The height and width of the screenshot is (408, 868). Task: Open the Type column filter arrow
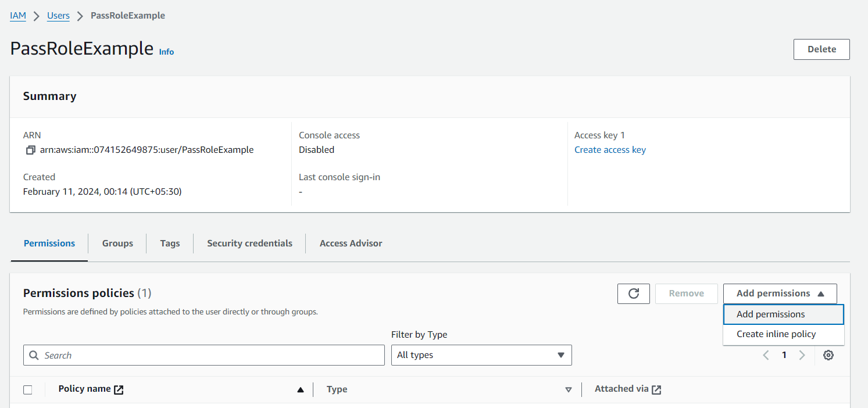[568, 389]
